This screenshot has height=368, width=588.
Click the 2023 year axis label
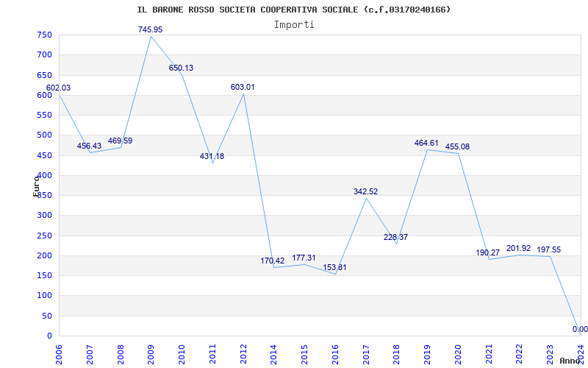(x=550, y=355)
